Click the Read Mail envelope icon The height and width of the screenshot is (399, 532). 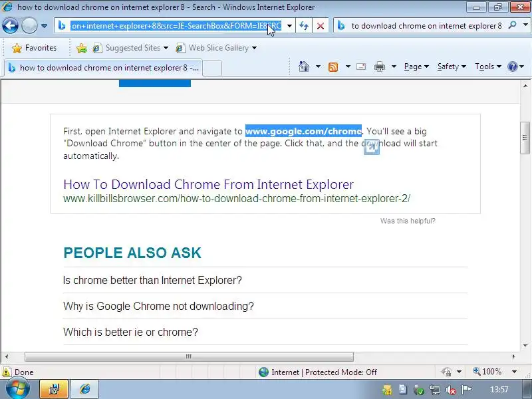pos(361,66)
